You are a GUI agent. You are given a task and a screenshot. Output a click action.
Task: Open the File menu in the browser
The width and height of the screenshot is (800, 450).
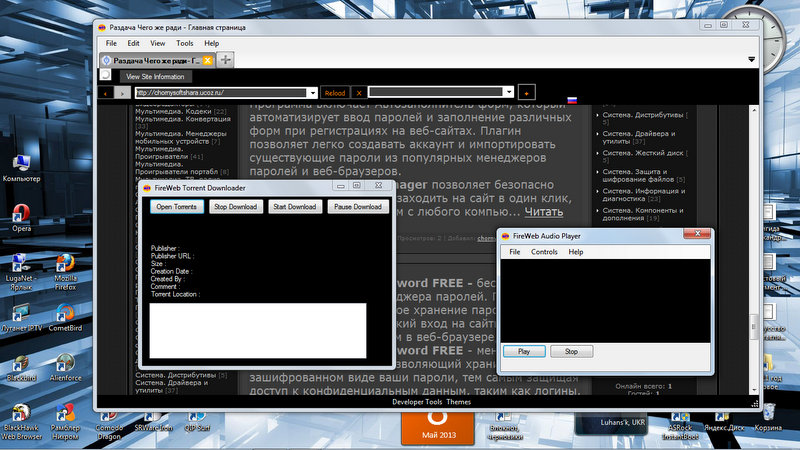pos(111,43)
